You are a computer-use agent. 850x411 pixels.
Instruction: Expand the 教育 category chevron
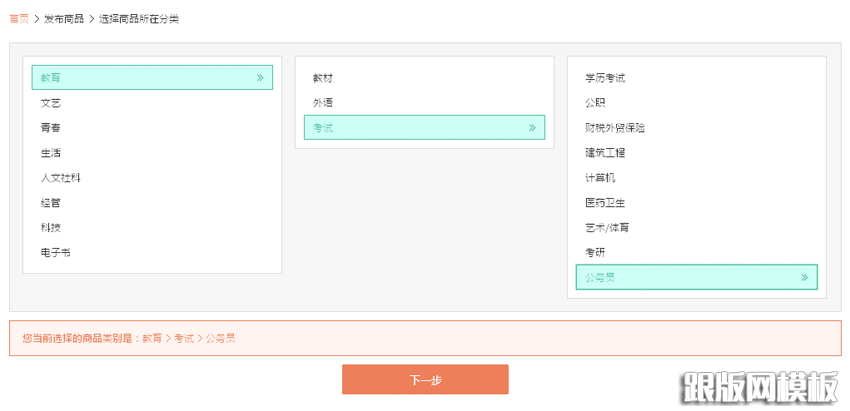pyautogui.click(x=260, y=77)
